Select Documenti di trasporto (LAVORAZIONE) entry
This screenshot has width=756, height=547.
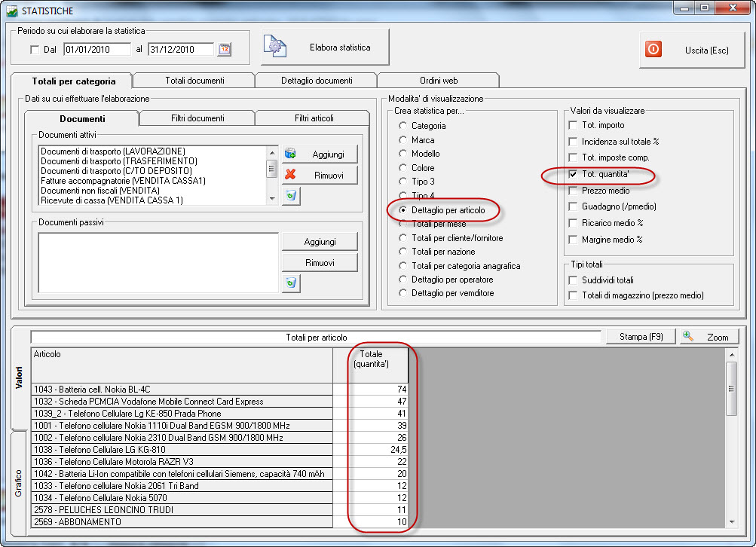coord(113,151)
